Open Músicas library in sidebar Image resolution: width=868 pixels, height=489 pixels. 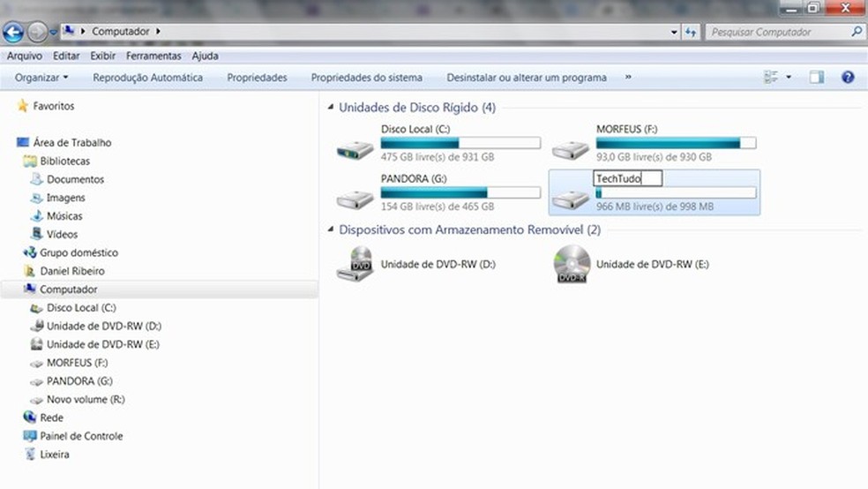(x=64, y=215)
